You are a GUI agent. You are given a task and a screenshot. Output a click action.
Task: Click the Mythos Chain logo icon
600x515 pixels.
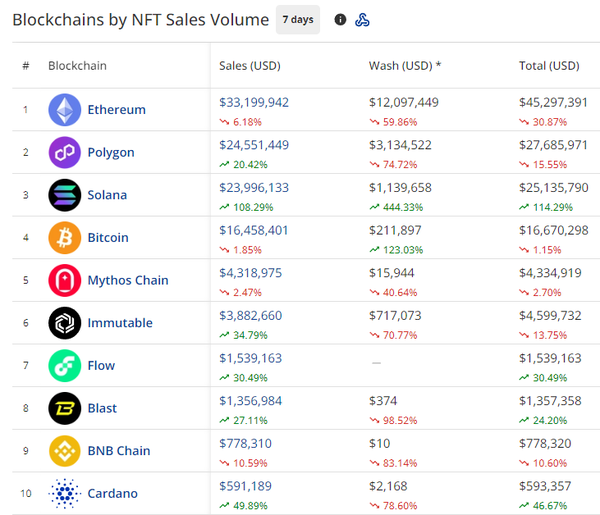[x=65, y=281]
